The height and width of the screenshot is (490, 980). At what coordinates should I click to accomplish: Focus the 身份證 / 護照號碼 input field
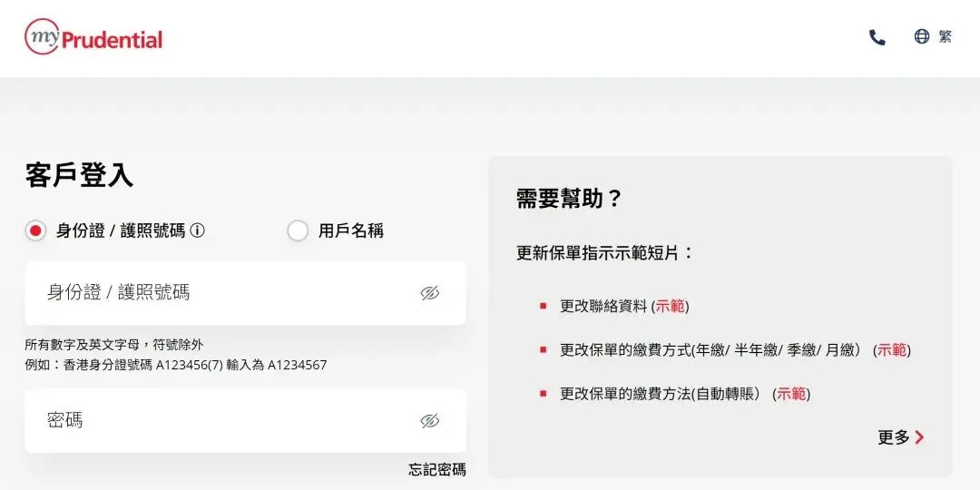click(246, 293)
